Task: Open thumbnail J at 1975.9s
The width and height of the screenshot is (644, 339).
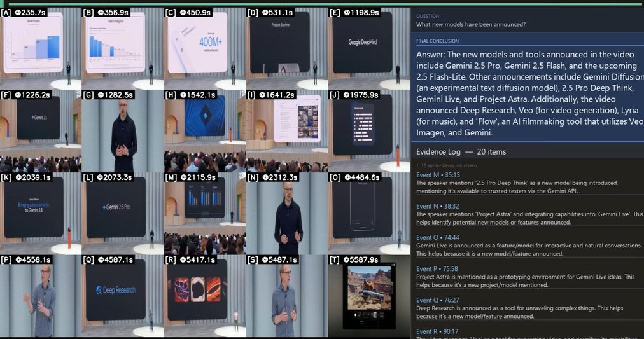Action: coord(369,131)
